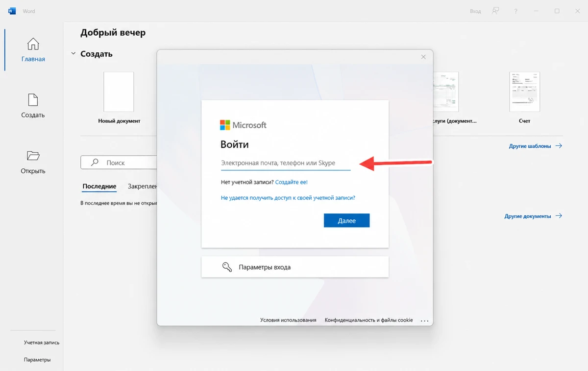Click the search magnifier icon
Image resolution: width=588 pixels, height=371 pixels.
[95, 162]
